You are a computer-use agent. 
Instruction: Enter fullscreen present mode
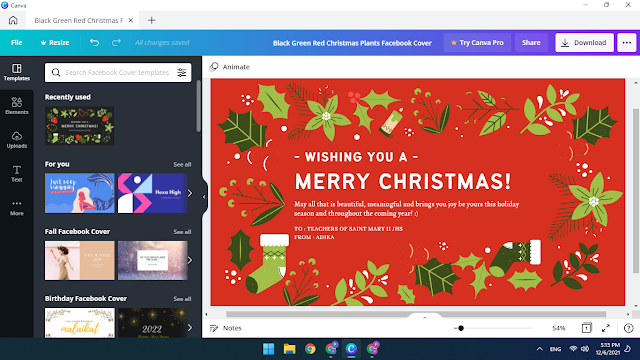606,328
